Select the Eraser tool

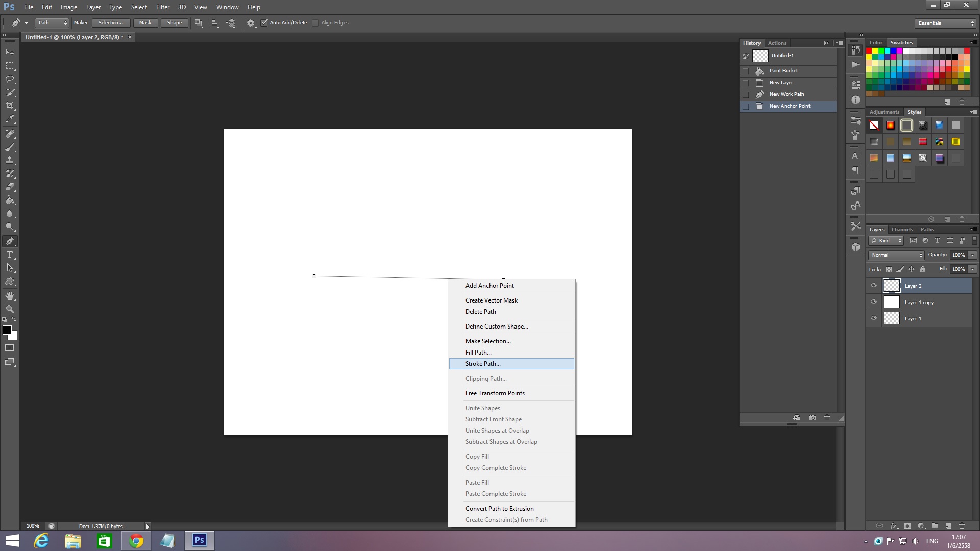tap(10, 187)
